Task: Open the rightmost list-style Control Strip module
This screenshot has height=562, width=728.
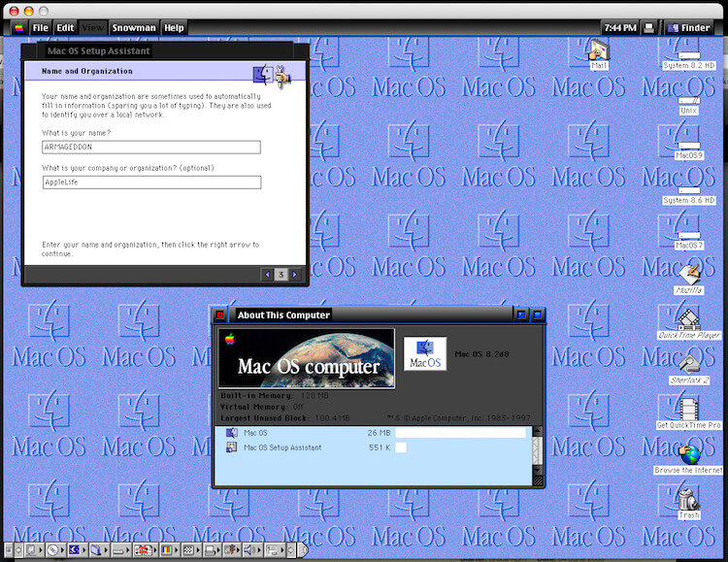Action: (x=275, y=550)
